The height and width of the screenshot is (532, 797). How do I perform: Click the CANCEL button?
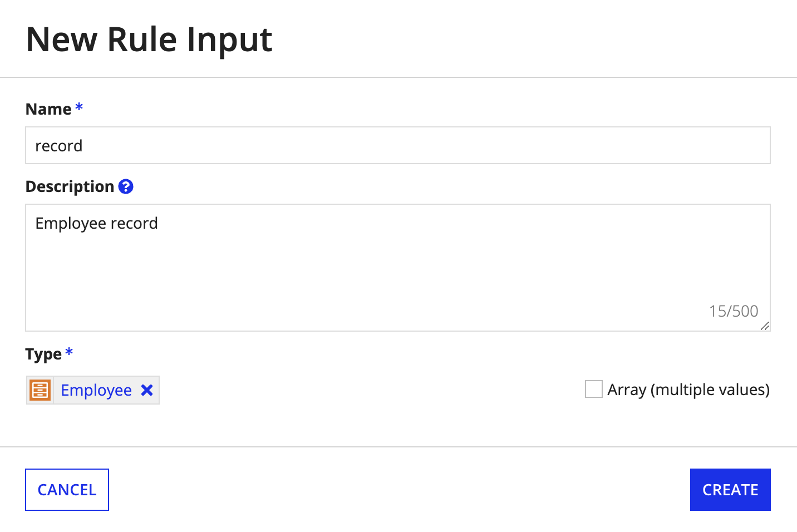coord(66,489)
